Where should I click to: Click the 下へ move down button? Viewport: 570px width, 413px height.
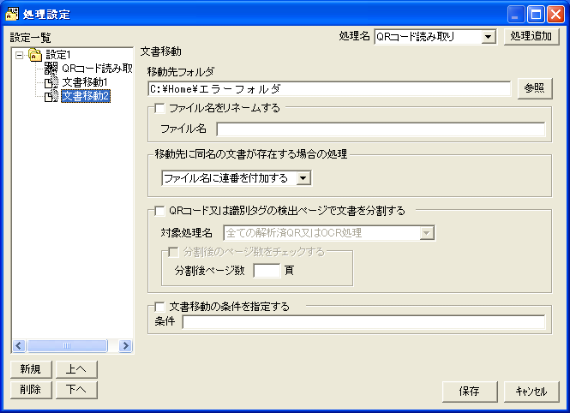76,390
